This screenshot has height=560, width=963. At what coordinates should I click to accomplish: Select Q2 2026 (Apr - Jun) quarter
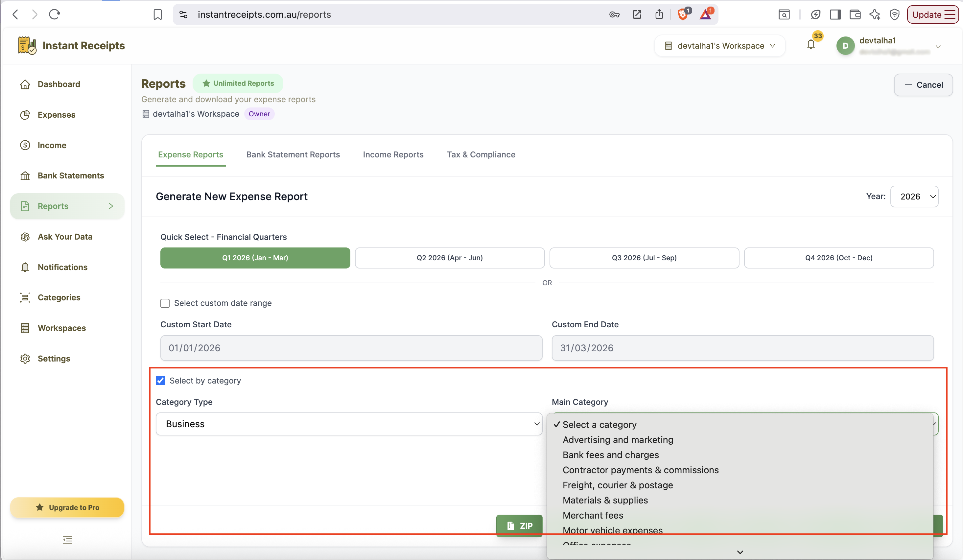point(450,258)
